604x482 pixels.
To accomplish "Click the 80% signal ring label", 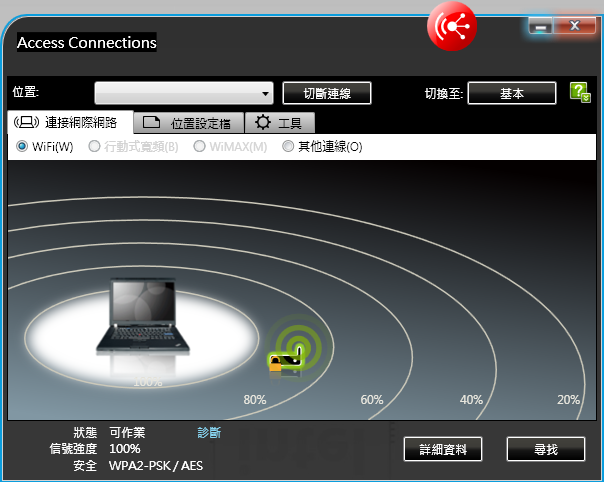I will pos(255,400).
